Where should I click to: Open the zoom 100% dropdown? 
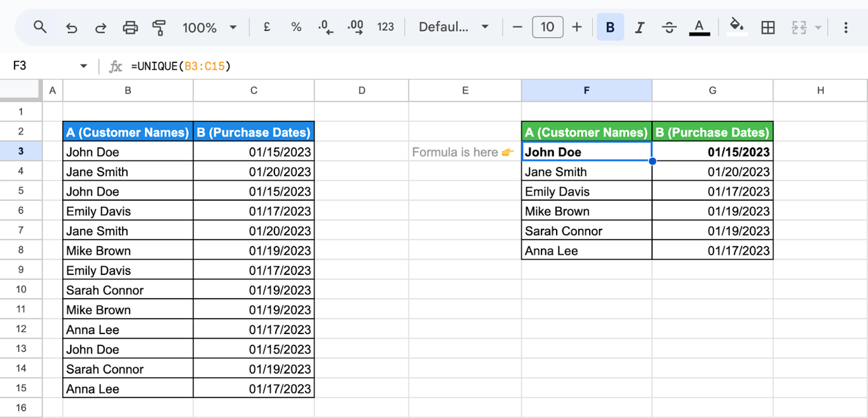[209, 27]
